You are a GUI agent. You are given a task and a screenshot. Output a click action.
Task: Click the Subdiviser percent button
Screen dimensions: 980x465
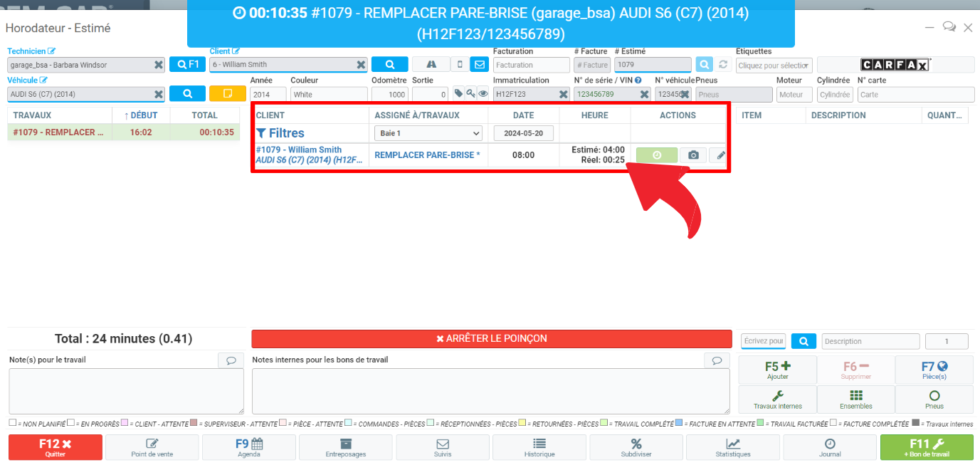pyautogui.click(x=636, y=447)
